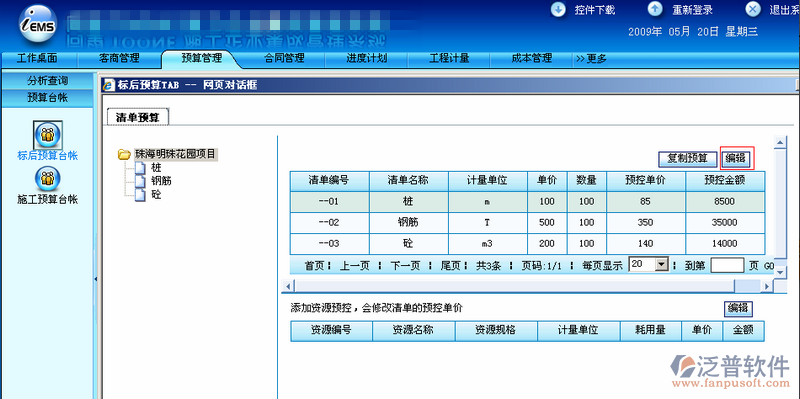Click the 到第 page number input field
The image size is (800, 399).
[x=727, y=265]
